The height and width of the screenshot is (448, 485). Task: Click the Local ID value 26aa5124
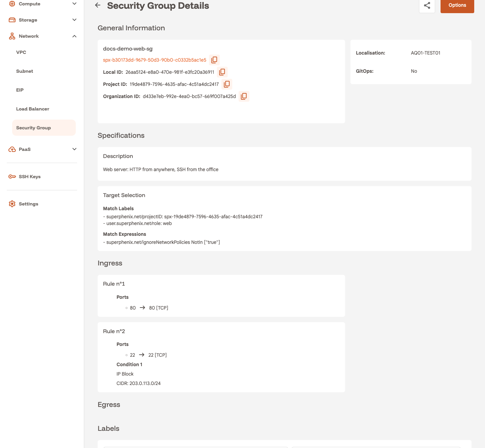[x=170, y=72]
